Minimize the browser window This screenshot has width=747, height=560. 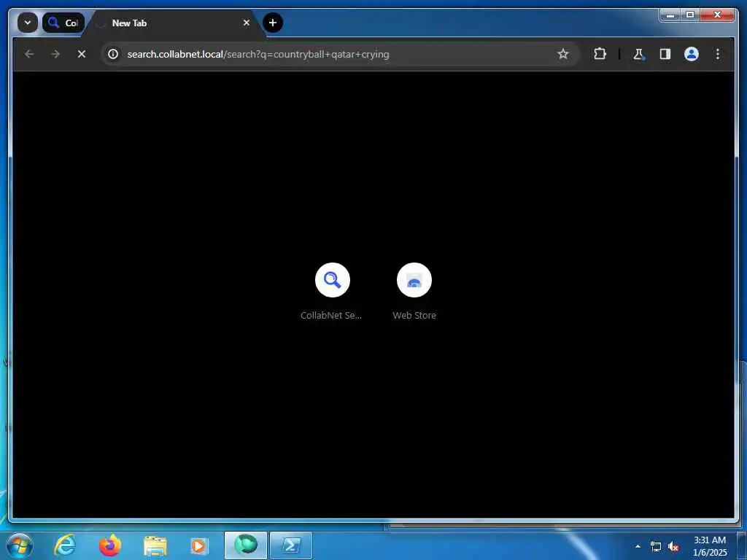coord(670,15)
